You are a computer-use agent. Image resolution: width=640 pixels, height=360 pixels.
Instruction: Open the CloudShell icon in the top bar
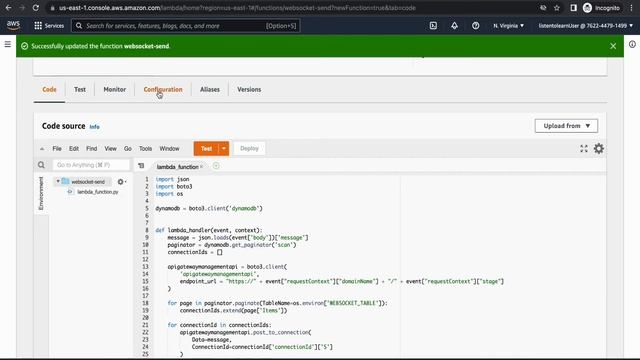(433, 26)
